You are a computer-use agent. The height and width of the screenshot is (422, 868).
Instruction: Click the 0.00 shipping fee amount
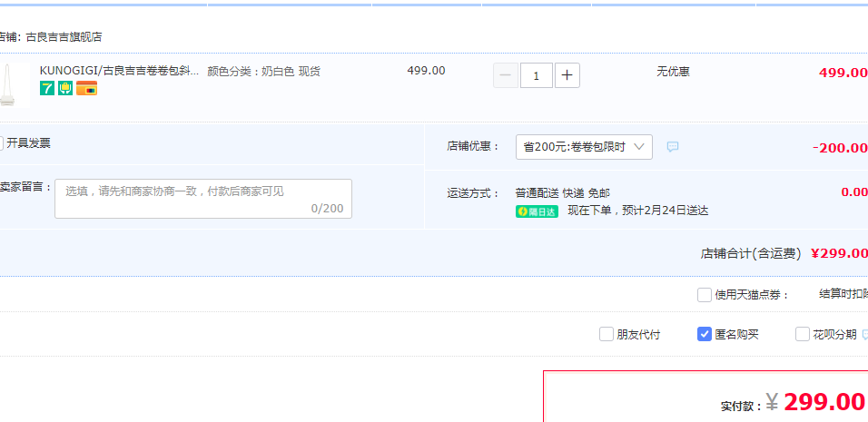point(854,191)
